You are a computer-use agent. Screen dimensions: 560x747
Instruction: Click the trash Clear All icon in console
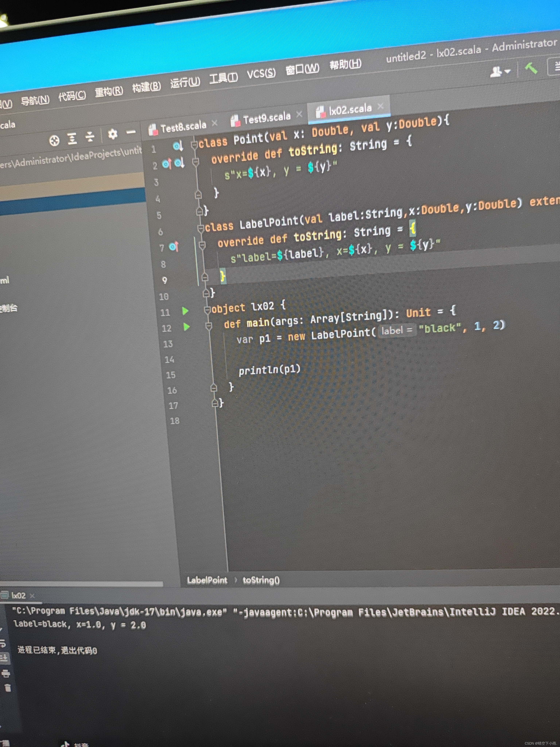(x=7, y=688)
